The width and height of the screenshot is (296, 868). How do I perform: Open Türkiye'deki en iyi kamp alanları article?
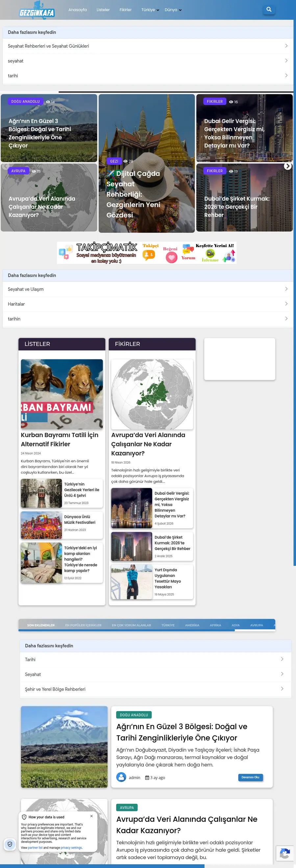click(81, 559)
